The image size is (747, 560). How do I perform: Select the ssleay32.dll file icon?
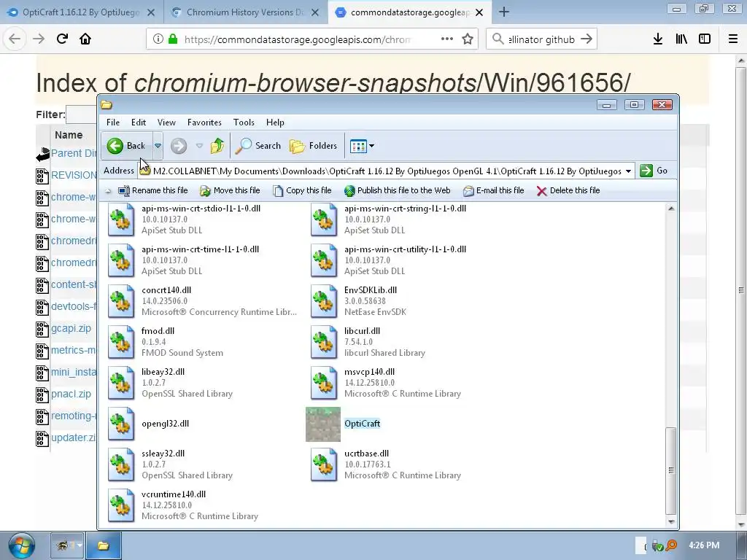pos(121,464)
